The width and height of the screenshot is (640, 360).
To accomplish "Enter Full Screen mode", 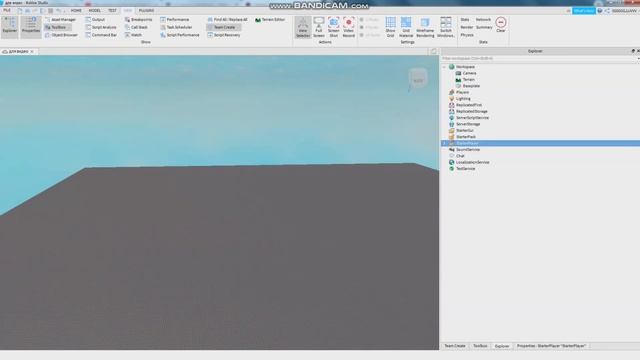I will tap(319, 27).
